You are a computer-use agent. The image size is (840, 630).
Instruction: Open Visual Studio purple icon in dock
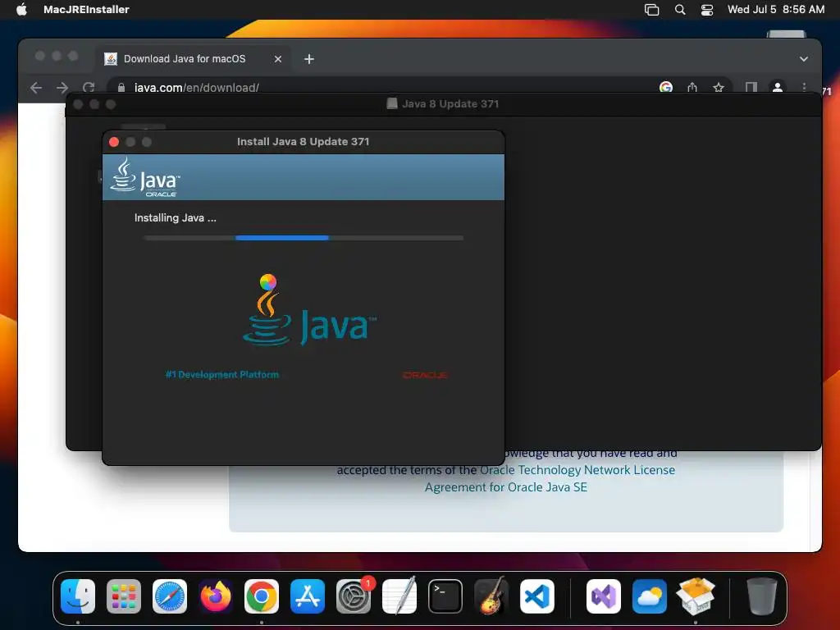pyautogui.click(x=604, y=596)
